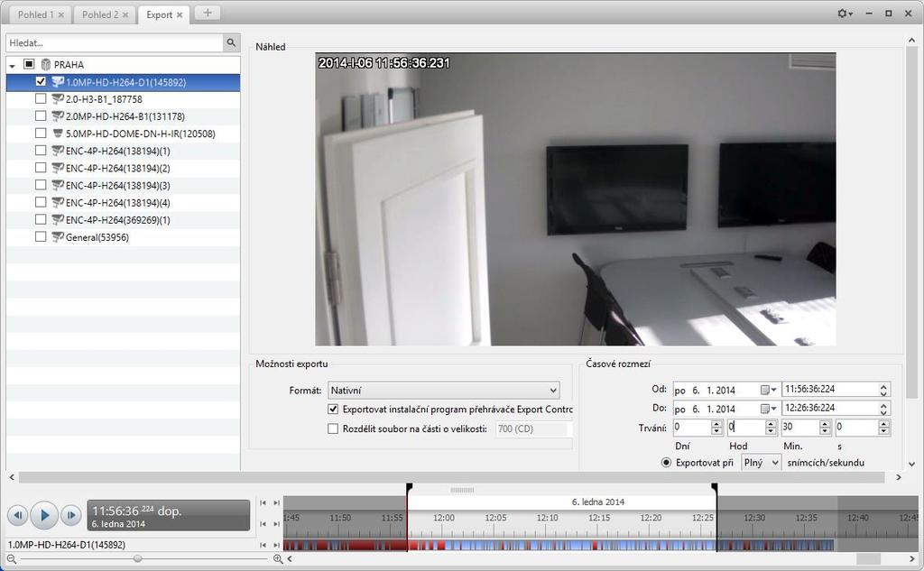Check camera 2.0-H3-B1_187758
924x571 pixels.
[x=41, y=98]
